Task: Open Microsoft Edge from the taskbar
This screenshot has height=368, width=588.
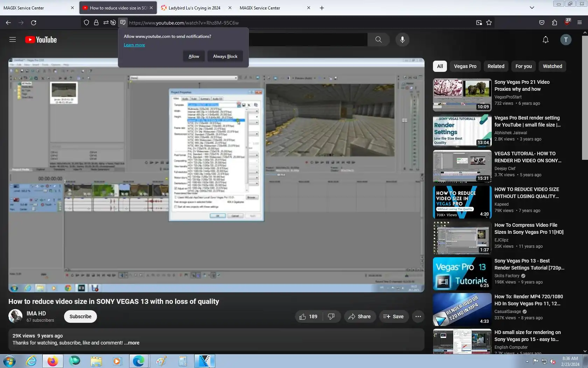Action: click(139, 361)
